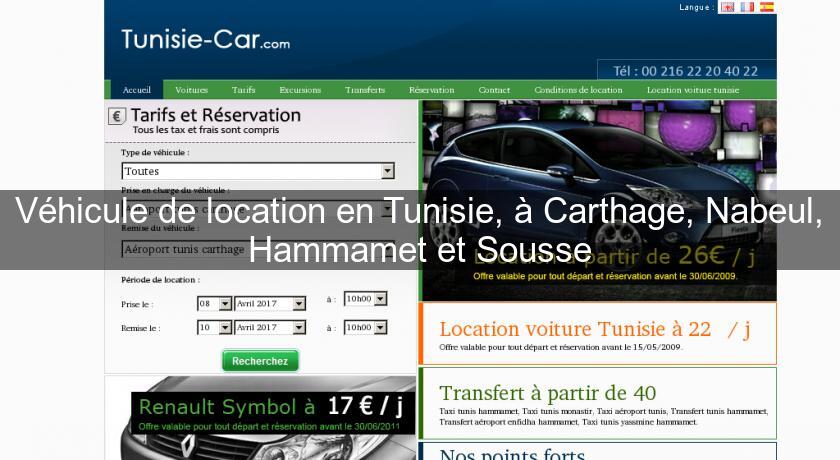The image size is (840, 460).
Task: Click the Recherchez button
Action: pos(260,361)
